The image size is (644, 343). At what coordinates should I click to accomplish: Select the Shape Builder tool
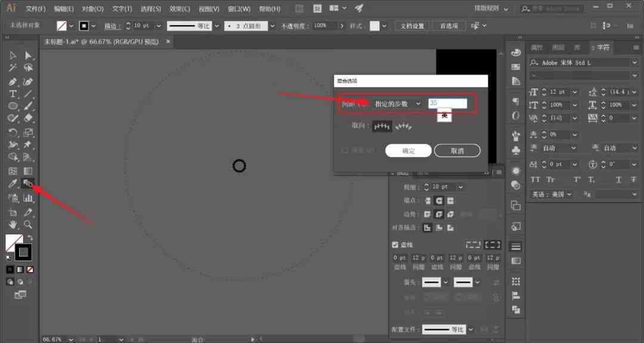tap(13, 157)
